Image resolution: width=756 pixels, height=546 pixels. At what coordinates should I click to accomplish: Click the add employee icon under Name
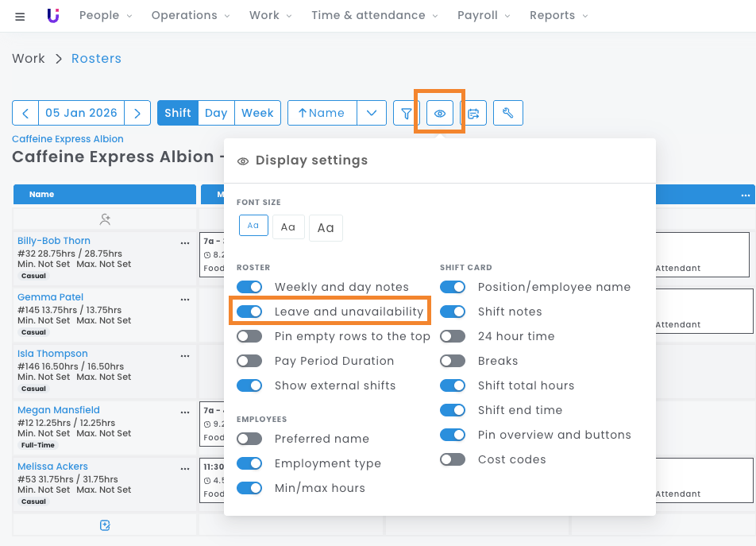[105, 219]
